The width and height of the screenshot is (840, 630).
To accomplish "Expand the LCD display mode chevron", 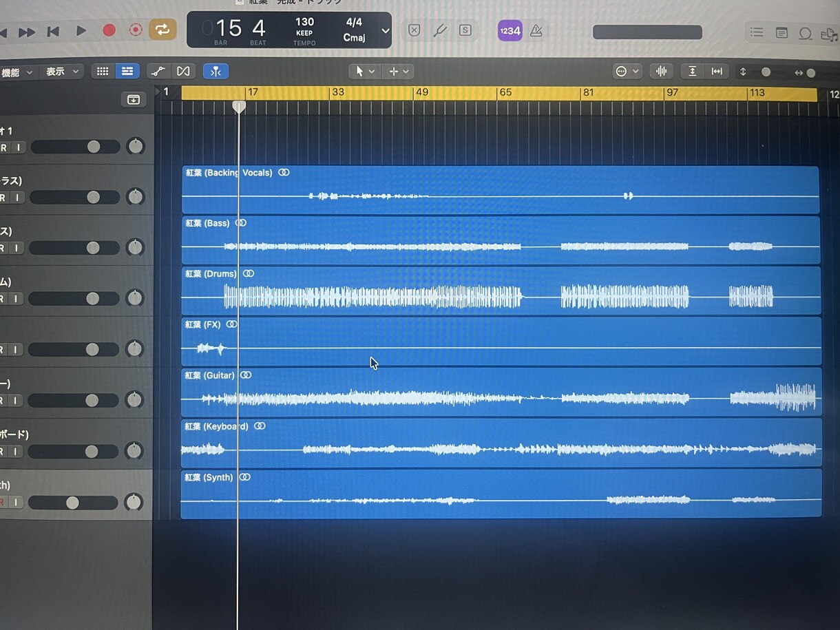I will click(385, 31).
